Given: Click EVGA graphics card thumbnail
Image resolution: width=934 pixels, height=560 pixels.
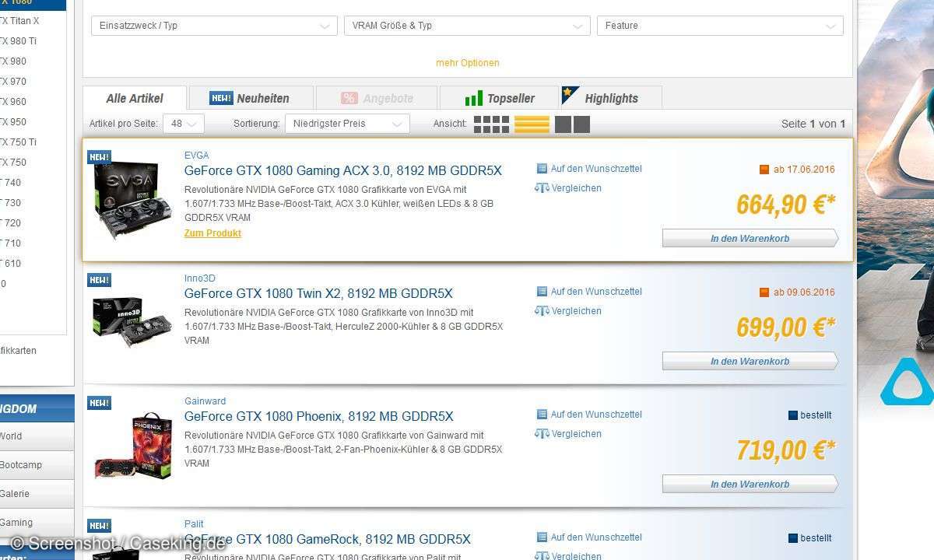Looking at the screenshot, I should pos(132,201).
